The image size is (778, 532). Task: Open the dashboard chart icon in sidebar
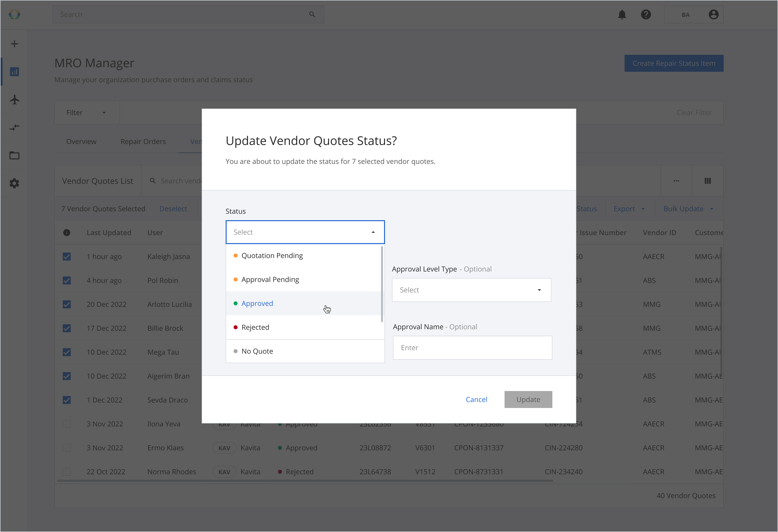click(x=14, y=72)
